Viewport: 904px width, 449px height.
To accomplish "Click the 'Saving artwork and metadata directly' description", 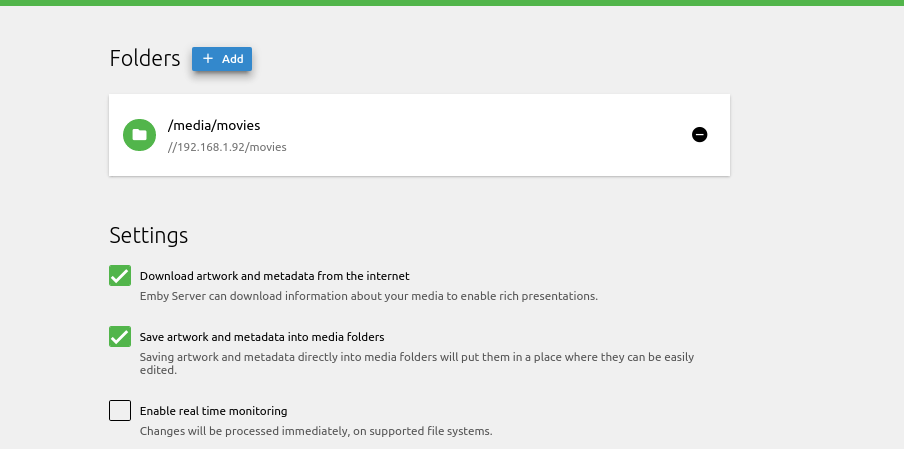I will 430,356.
